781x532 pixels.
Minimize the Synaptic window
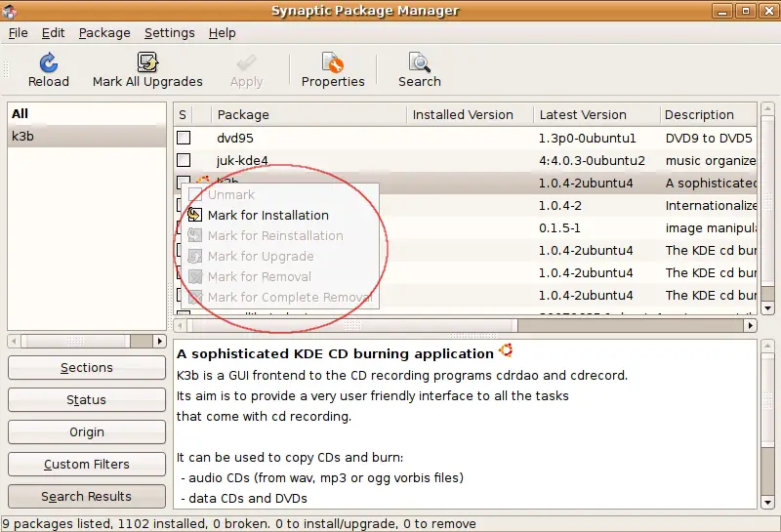pyautogui.click(x=722, y=11)
